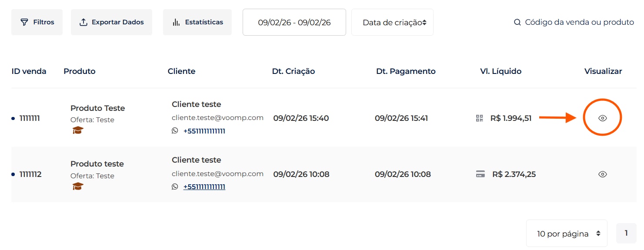
Task: Click the search magnifier icon
Action: coord(517,22)
